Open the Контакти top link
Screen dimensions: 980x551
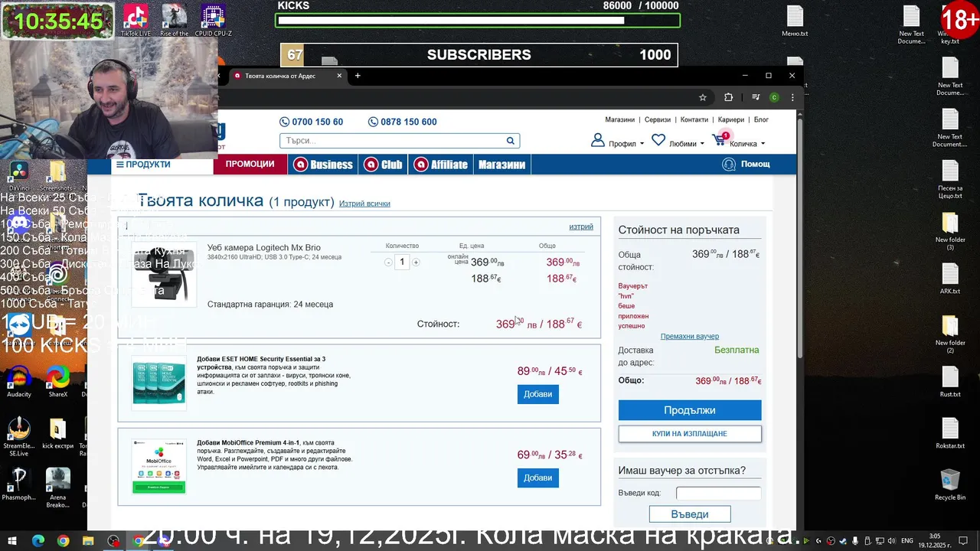tap(694, 120)
